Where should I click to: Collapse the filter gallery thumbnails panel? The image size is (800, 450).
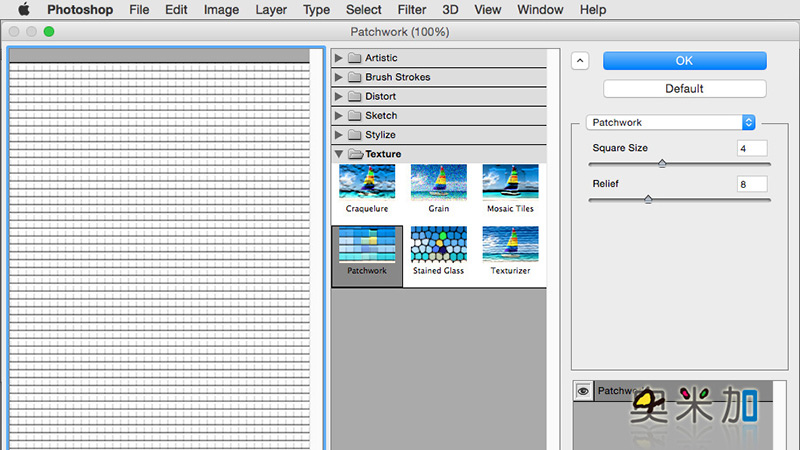click(x=580, y=61)
